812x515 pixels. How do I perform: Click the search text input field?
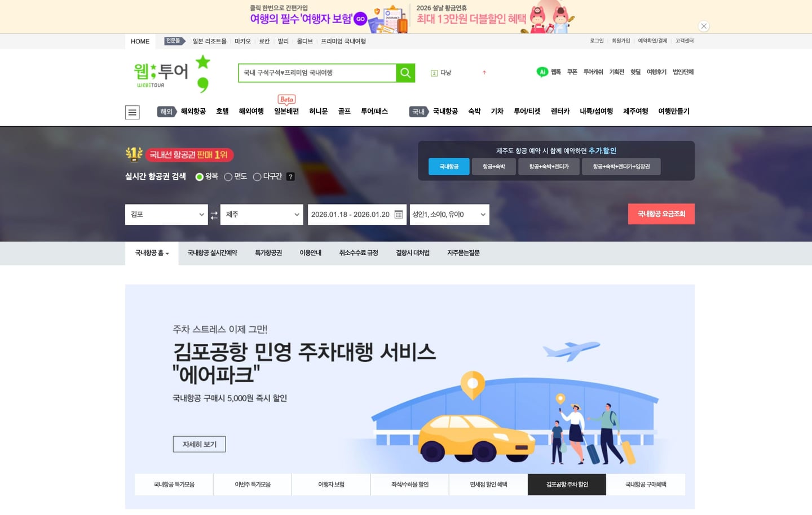[x=317, y=73]
